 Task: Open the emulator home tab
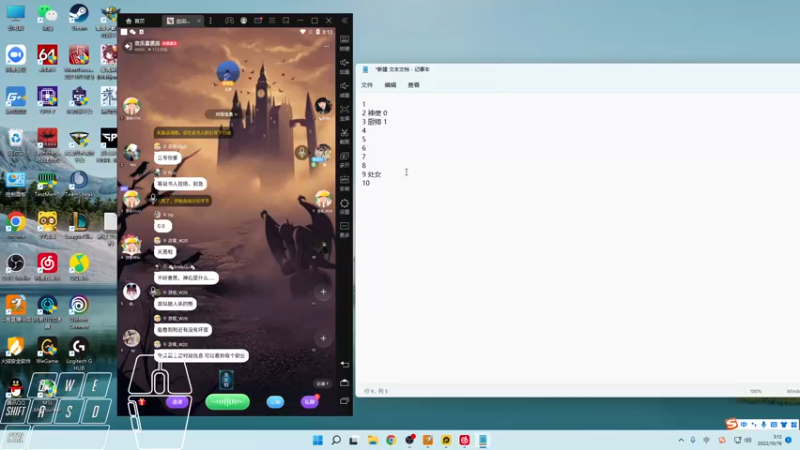click(135, 21)
